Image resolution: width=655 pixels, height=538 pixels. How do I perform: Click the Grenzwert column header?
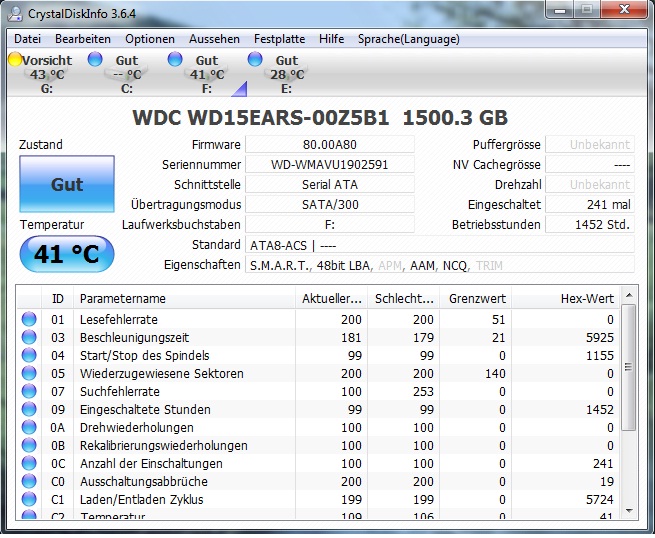[476, 298]
